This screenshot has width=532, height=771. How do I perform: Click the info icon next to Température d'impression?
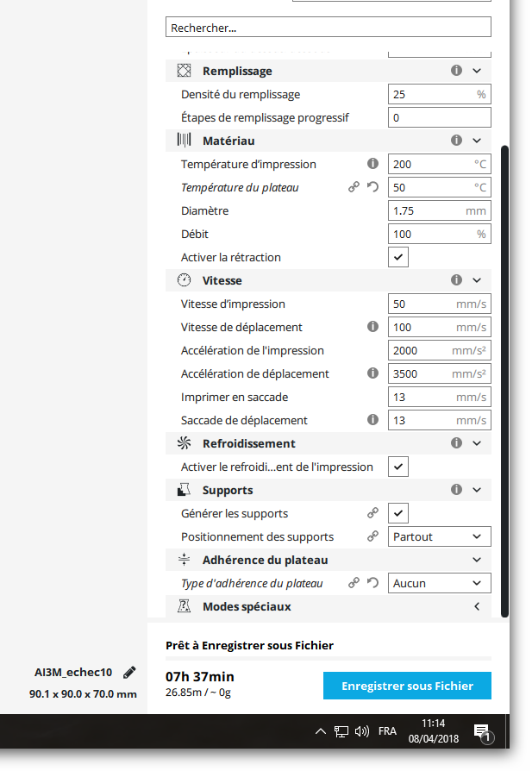click(373, 164)
